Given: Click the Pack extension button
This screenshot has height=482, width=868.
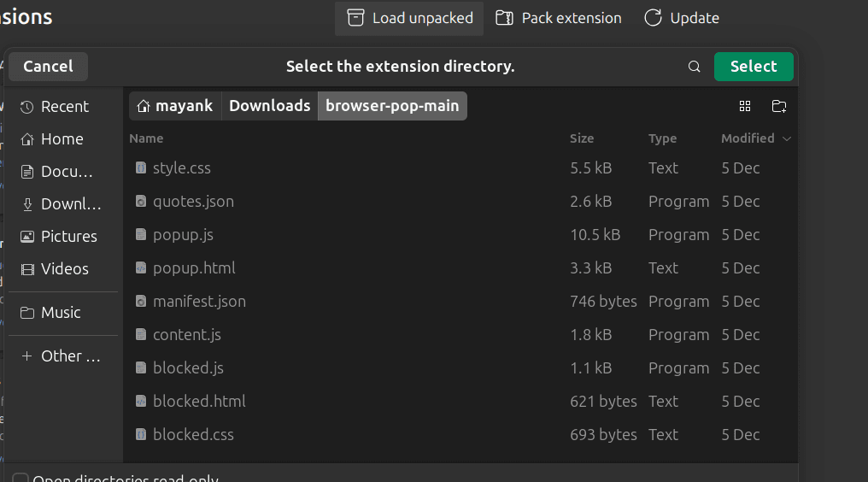Looking at the screenshot, I should point(558,18).
